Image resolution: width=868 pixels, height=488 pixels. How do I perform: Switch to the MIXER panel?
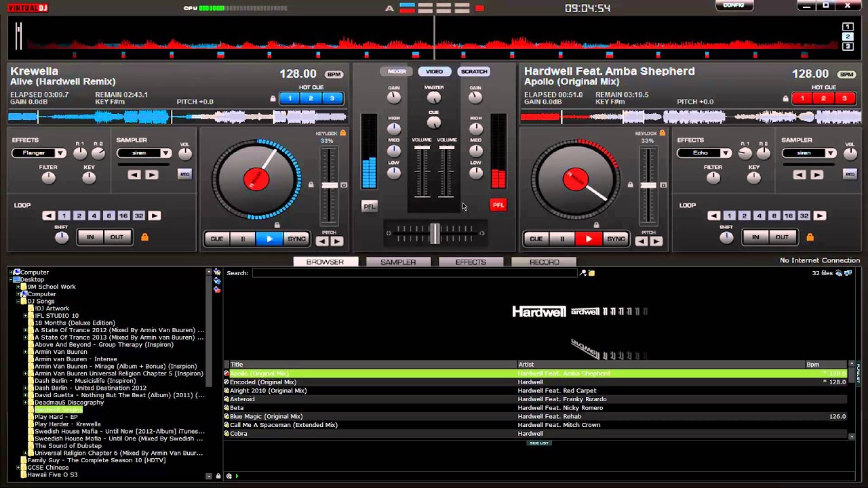click(397, 71)
